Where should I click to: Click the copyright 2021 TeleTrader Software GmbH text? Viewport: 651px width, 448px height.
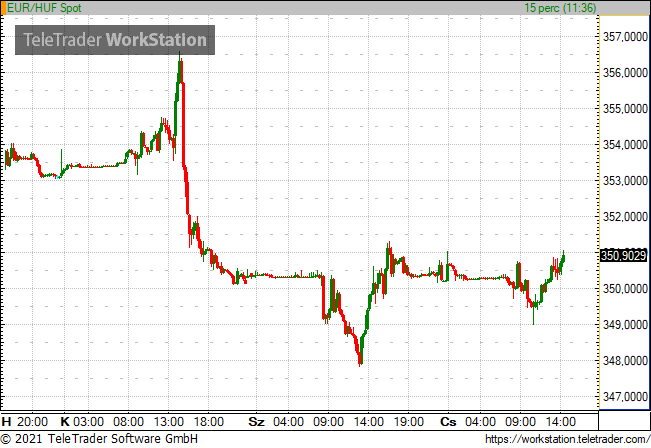tap(99, 439)
